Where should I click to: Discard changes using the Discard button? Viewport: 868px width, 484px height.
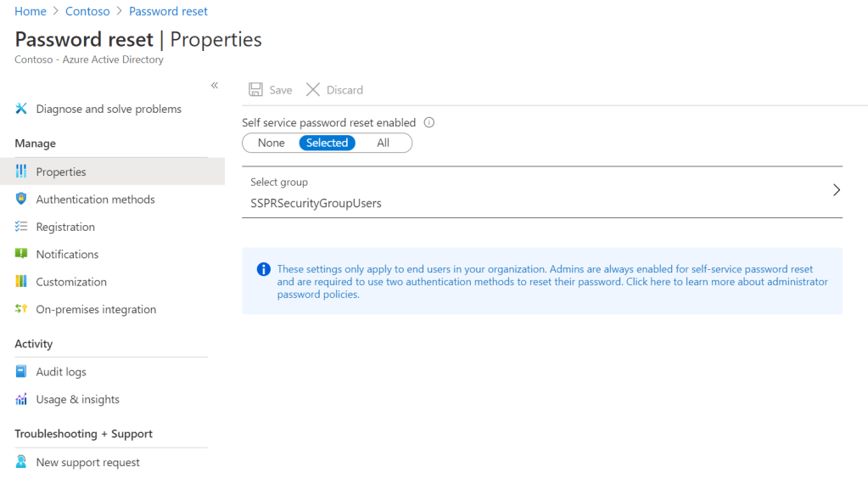pyautogui.click(x=334, y=90)
